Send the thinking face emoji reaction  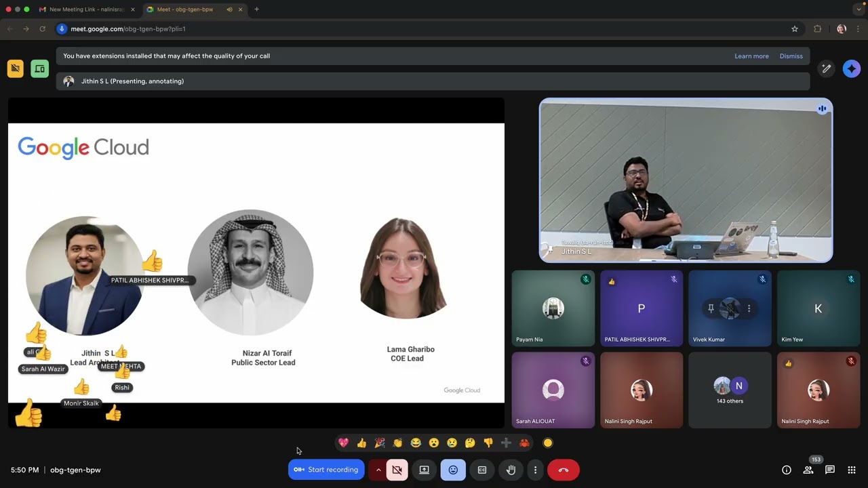click(470, 443)
